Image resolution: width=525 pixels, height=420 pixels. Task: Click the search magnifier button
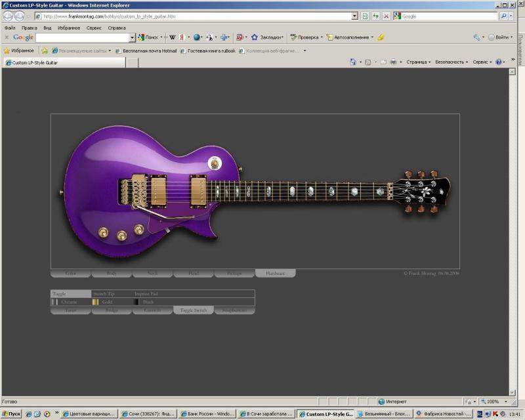click(x=504, y=16)
